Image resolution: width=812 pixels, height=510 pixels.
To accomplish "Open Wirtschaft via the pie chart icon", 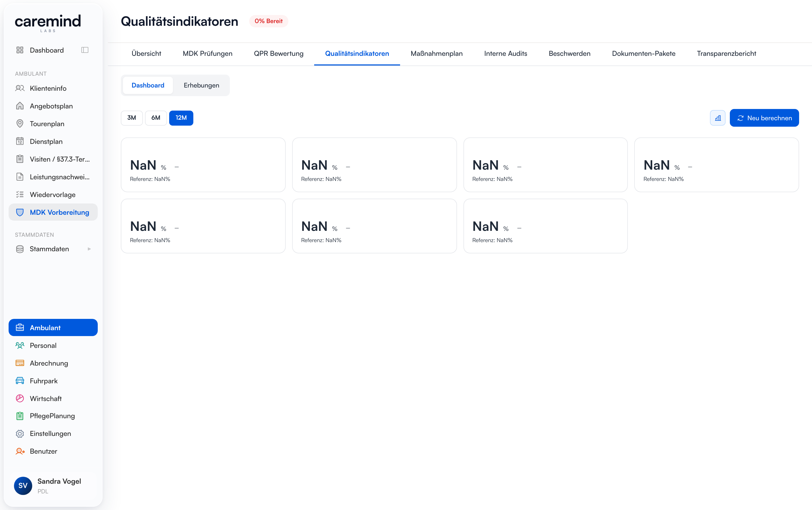I will (20, 398).
